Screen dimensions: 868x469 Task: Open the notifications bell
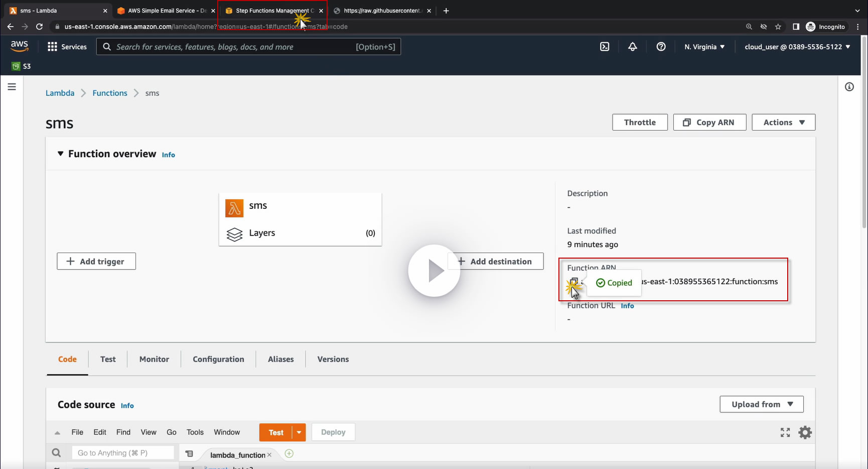633,47
